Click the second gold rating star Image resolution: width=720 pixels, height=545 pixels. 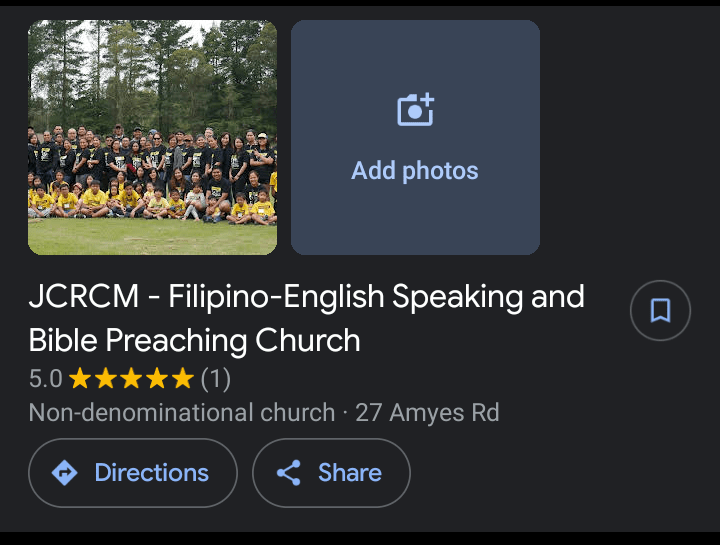(106, 379)
